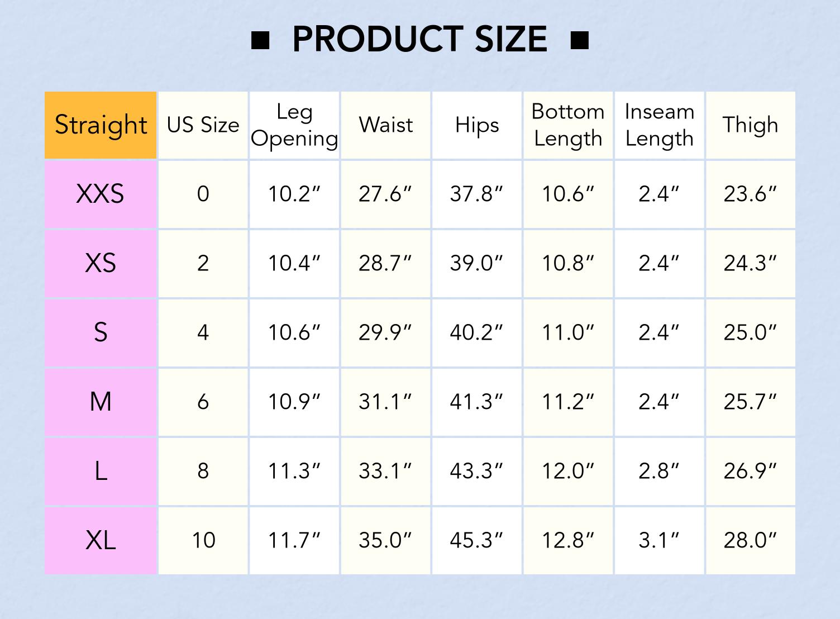Select the orange Straight header cell
840x619 pixels.
pyautogui.click(x=101, y=125)
